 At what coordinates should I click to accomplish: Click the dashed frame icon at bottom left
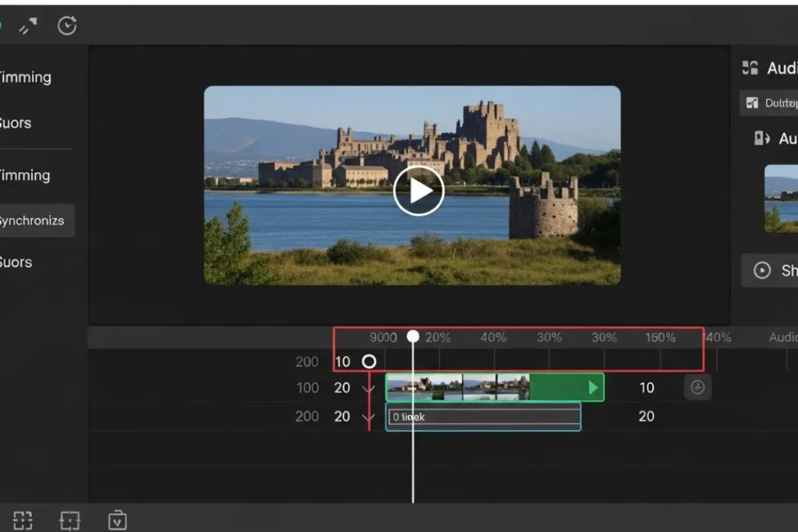23,520
